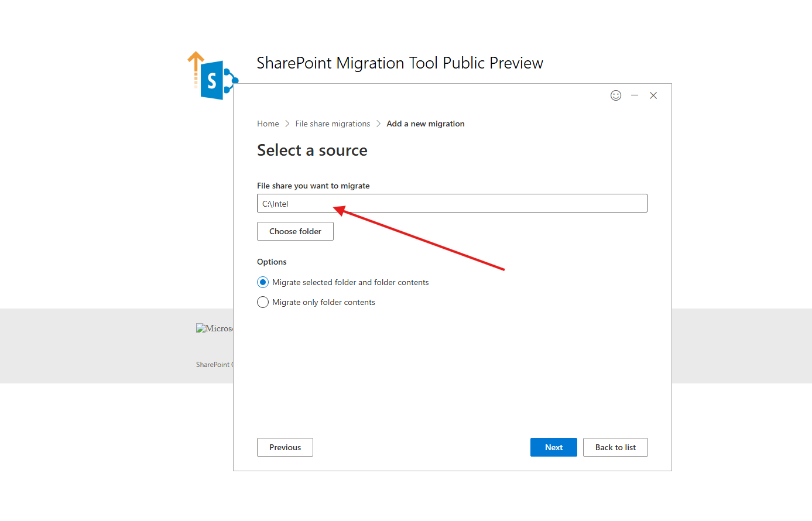The image size is (812, 521).
Task: Click the chevron after File share migrations
Action: click(379, 124)
